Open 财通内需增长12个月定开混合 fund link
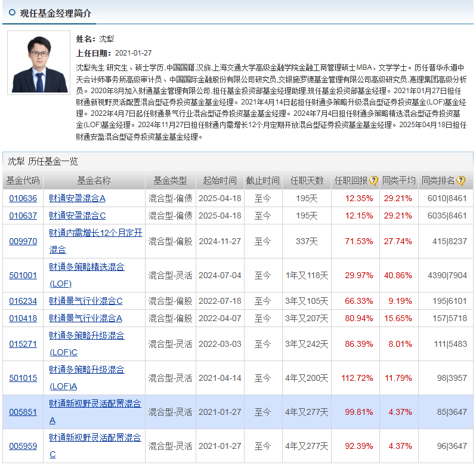 coord(95,241)
